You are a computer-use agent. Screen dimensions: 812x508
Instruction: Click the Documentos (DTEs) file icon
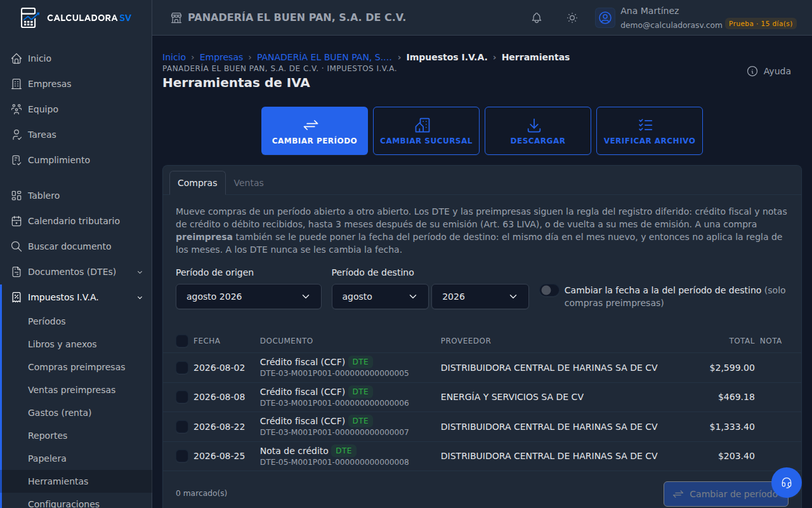(17, 272)
